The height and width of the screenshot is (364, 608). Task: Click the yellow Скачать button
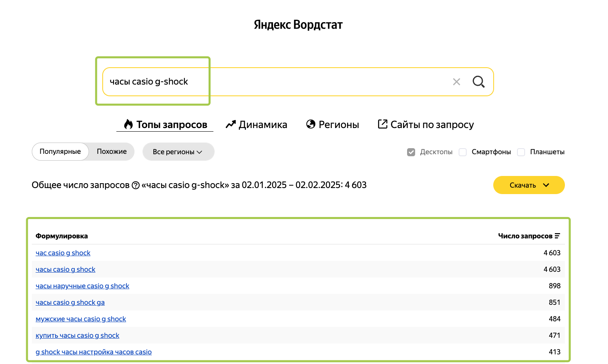tap(523, 185)
